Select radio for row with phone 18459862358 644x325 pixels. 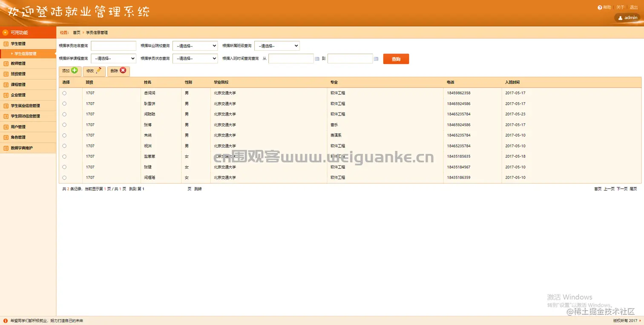(x=64, y=93)
